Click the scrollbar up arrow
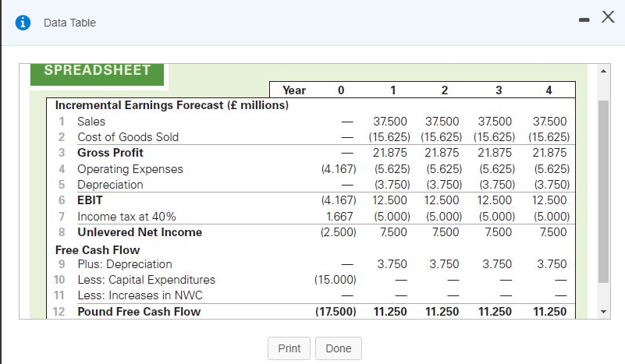 603,71
